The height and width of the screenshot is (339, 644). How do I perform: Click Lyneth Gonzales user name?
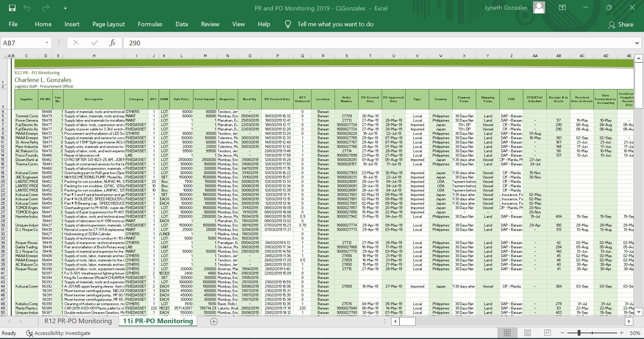(506, 8)
